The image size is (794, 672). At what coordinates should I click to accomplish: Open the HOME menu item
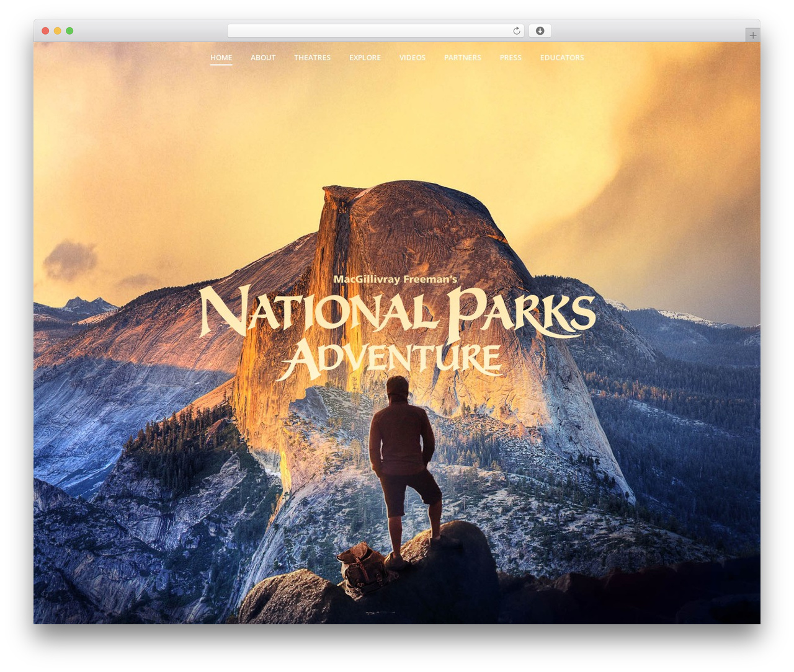coord(221,58)
